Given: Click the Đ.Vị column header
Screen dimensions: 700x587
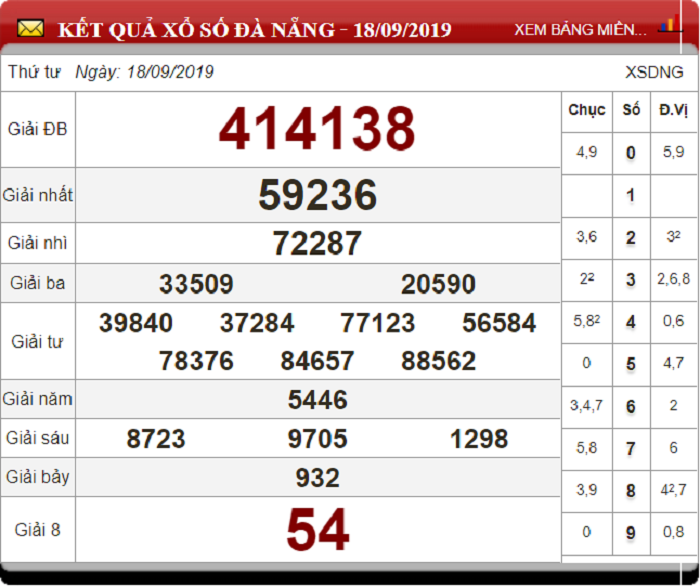Looking at the screenshot, I should click(673, 110).
